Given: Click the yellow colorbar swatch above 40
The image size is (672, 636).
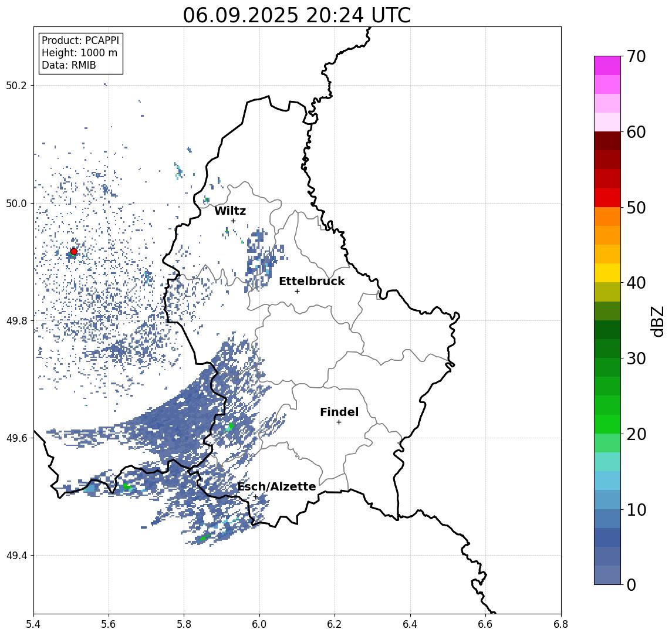Looking at the screenshot, I should pyautogui.click(x=607, y=273).
